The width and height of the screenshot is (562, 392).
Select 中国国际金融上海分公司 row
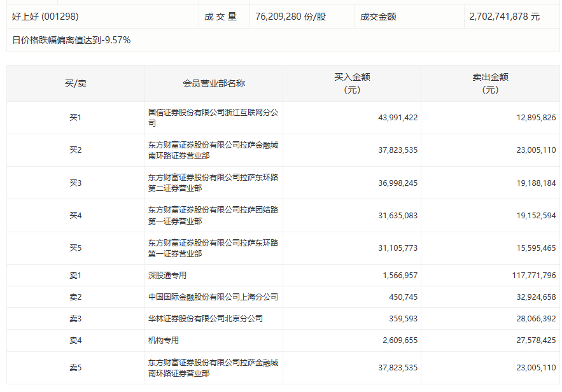tap(213, 297)
